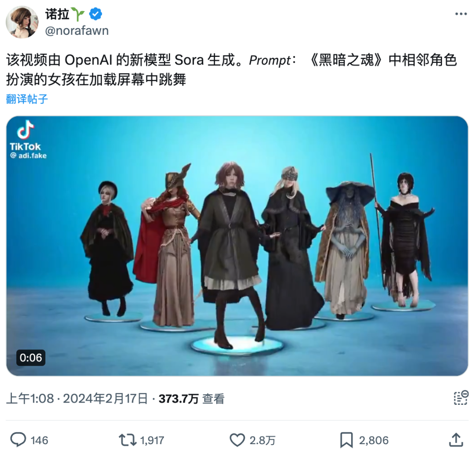Bookmark this post
The image size is (476, 456).
click(x=346, y=440)
